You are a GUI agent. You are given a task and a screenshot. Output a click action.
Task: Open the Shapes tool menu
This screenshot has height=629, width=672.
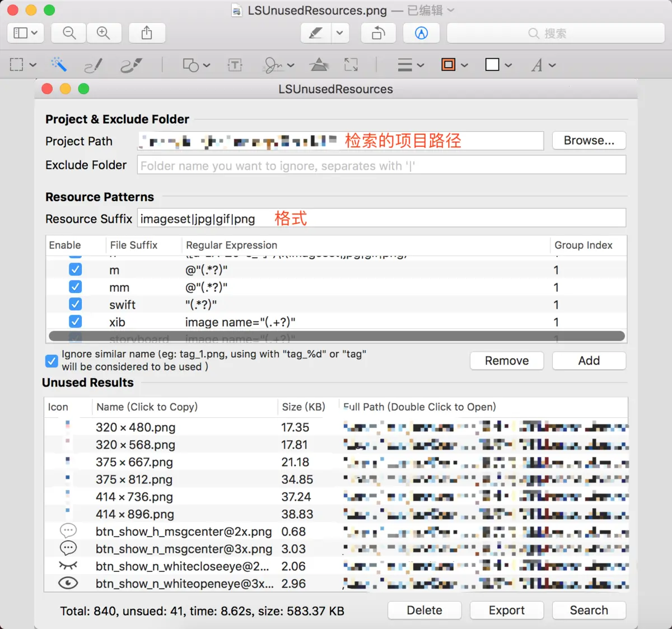point(191,65)
